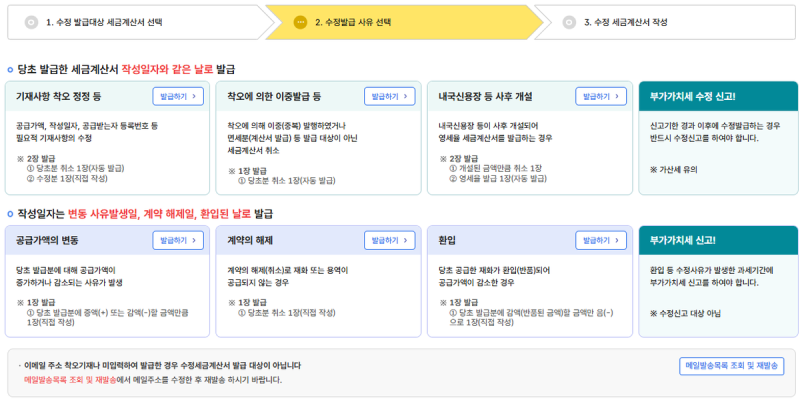
Task: Click the email notice 이메일 주소 착오기재나 미입력하여 line
Action: click(x=162, y=366)
